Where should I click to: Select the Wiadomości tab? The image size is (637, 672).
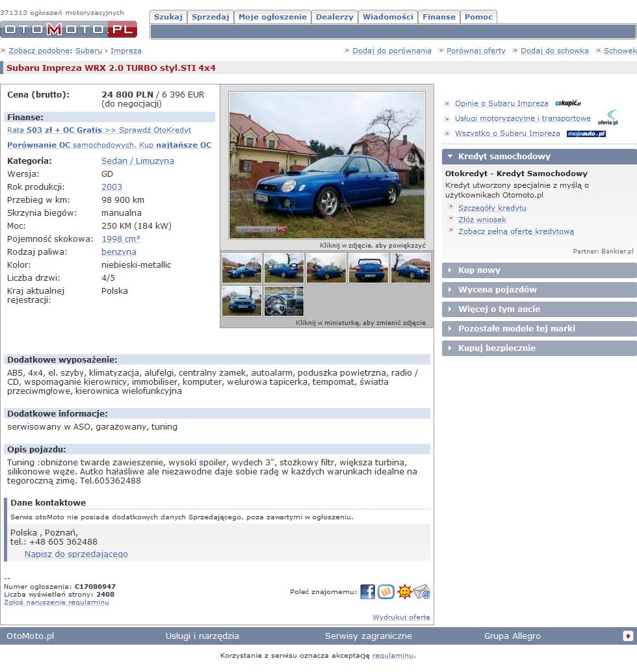[388, 17]
